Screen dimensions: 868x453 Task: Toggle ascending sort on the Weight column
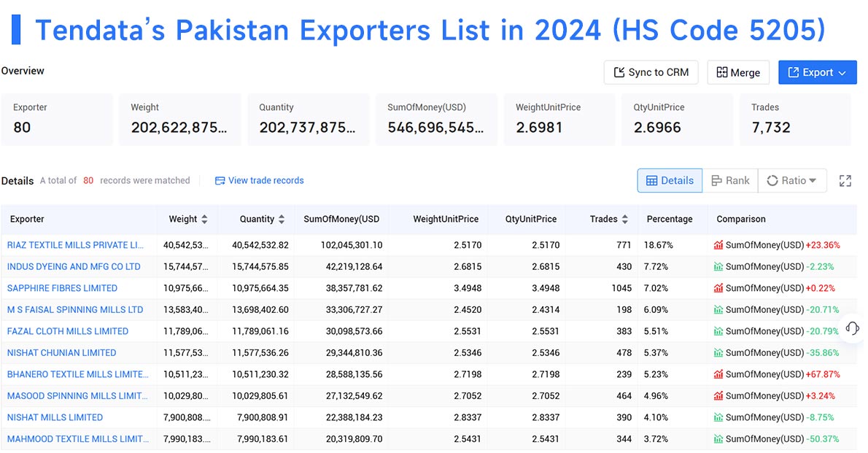pos(204,215)
